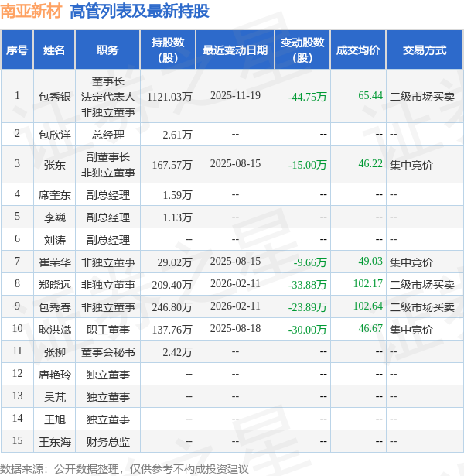This screenshot has width=464, height=476.
Task: Select the 持股数(股) column header
Action: 168,50
